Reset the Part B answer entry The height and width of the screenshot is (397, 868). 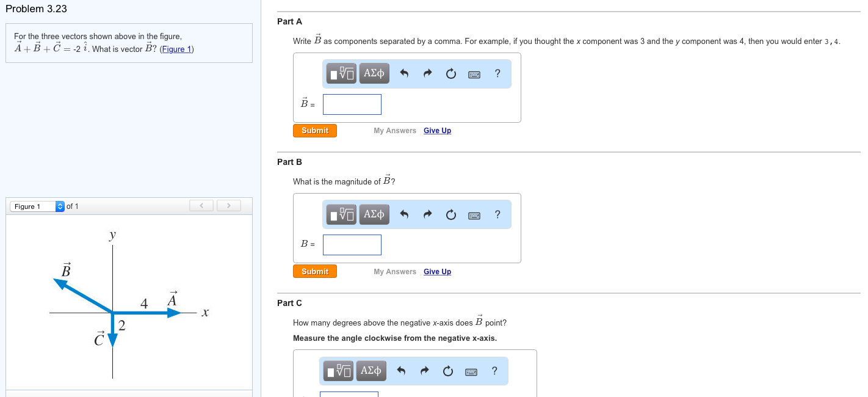pyautogui.click(x=450, y=214)
